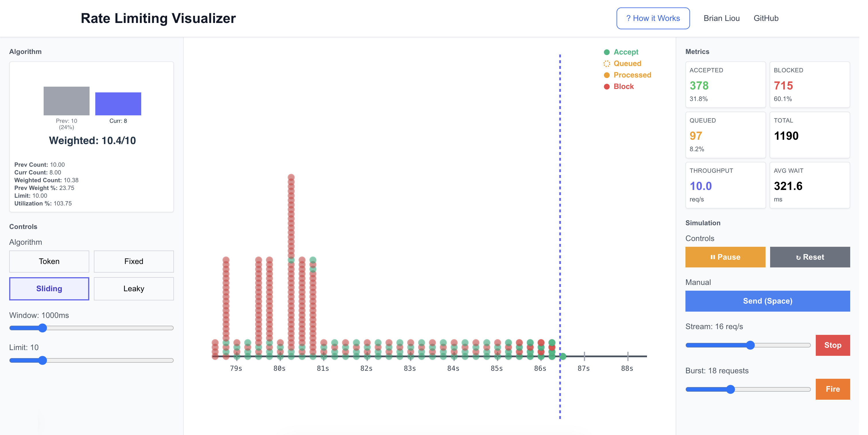Open the How it Works dialog

652,18
